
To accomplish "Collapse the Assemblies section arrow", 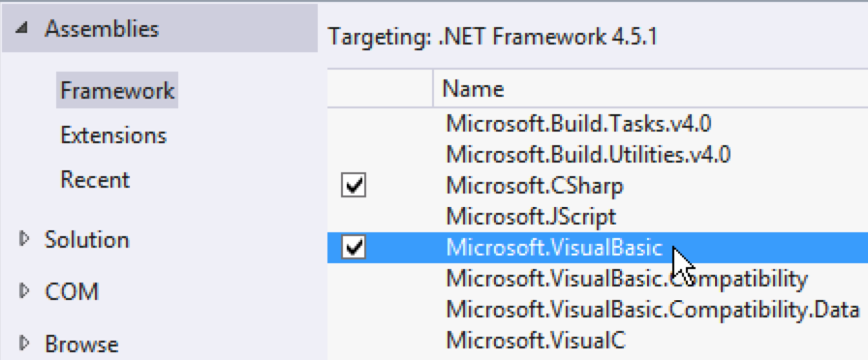I will (21, 29).
